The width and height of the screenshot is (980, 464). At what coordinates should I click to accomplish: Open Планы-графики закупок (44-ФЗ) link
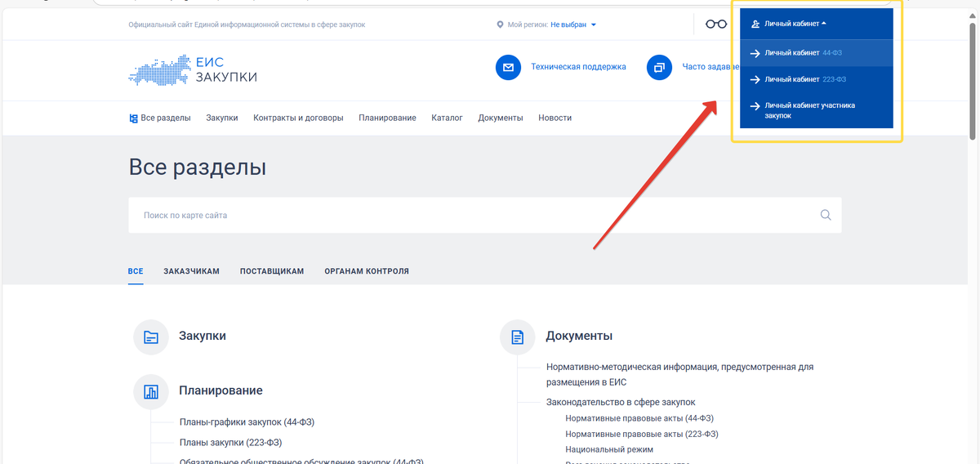point(247,422)
